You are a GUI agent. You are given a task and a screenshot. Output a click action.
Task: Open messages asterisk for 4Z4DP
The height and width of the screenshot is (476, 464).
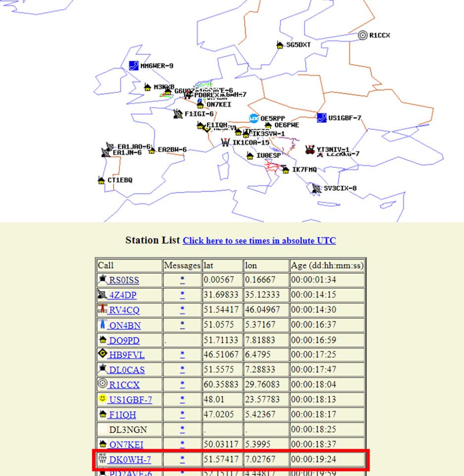click(182, 294)
